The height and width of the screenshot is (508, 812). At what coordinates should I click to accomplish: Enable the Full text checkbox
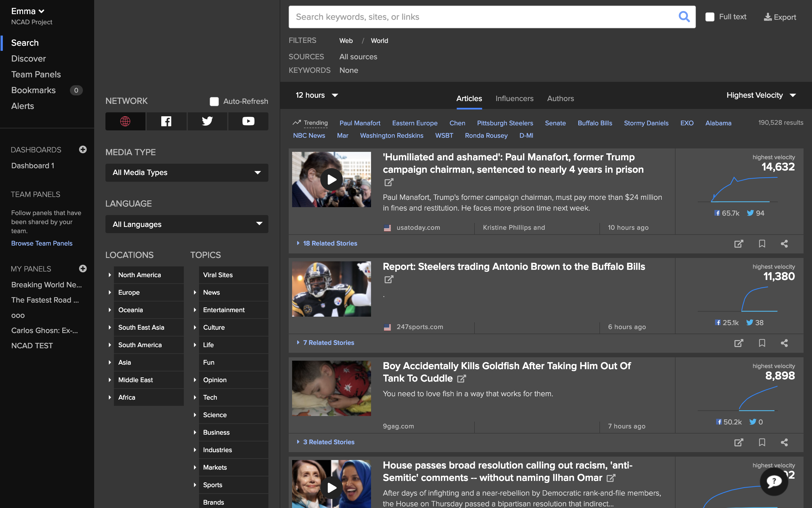710,17
